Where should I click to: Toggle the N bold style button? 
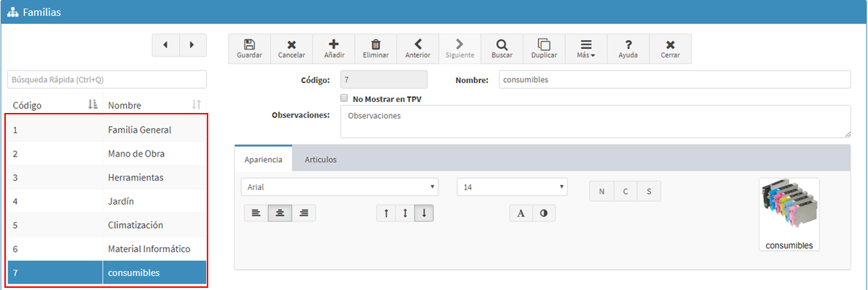tap(601, 191)
